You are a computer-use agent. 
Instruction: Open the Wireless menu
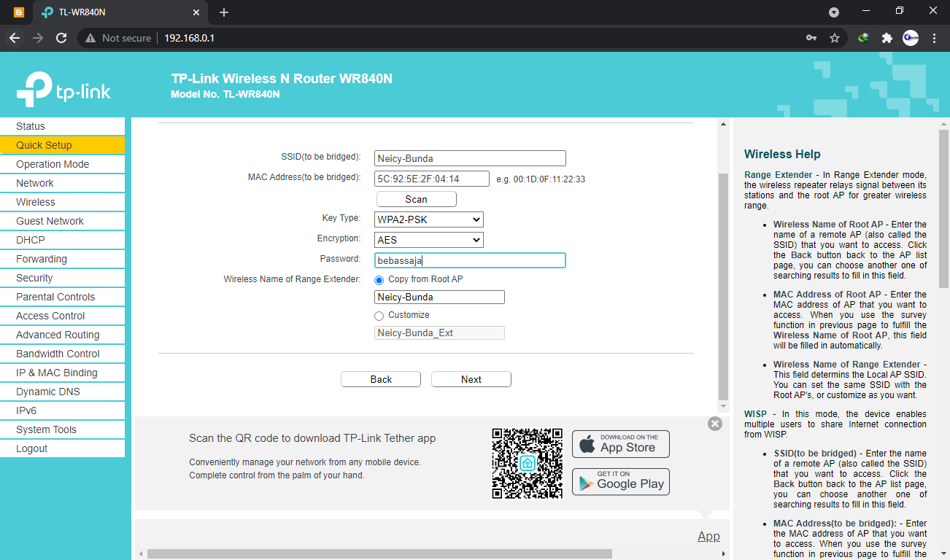point(62,202)
